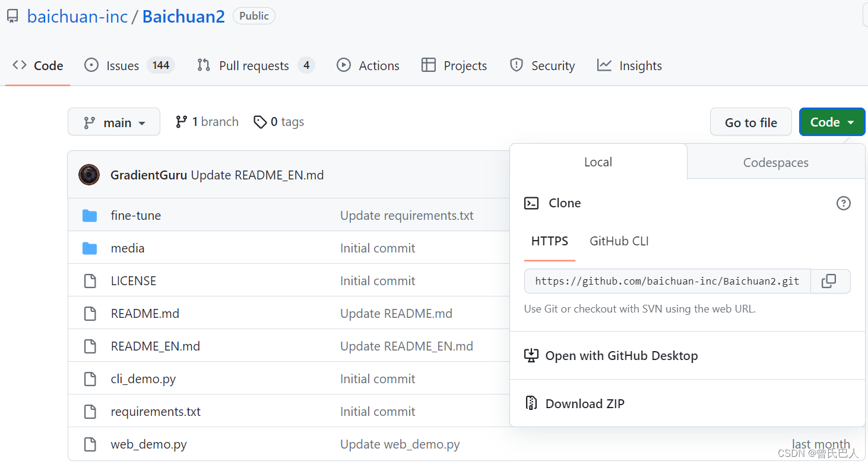Open the GradientGuru author link
The image size is (868, 464).
149,175
